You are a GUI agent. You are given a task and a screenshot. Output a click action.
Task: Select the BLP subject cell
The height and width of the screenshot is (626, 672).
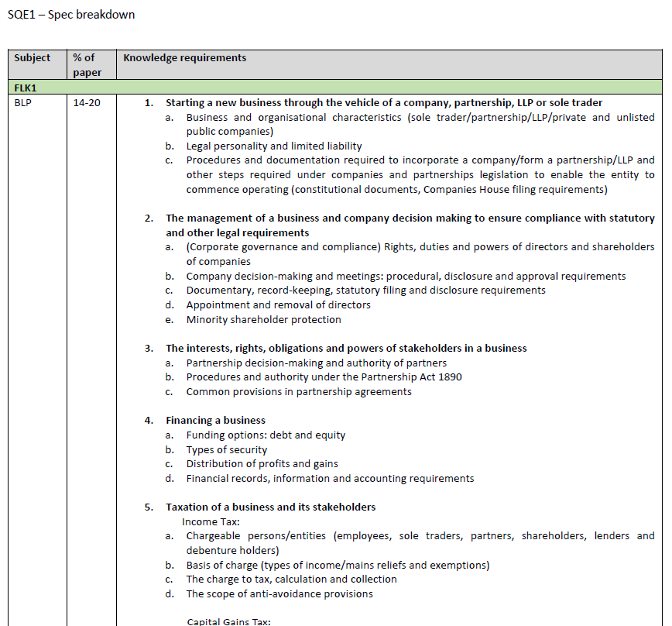22,103
